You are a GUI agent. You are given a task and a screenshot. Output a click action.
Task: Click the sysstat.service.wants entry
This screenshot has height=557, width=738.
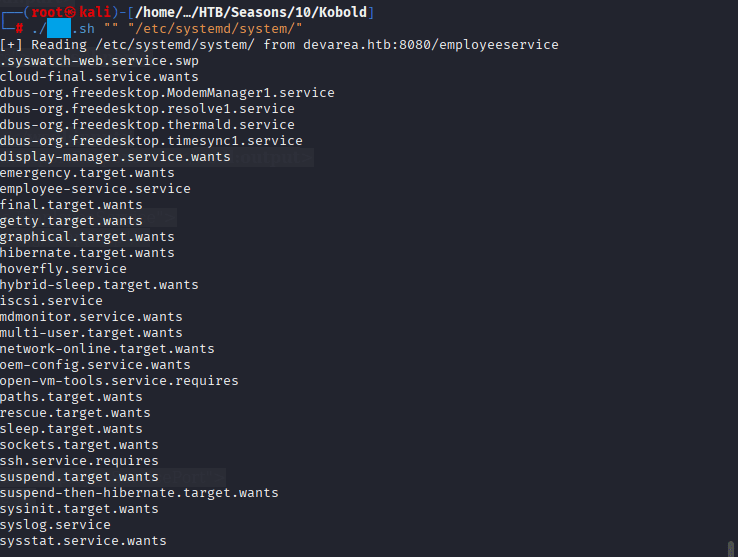click(x=83, y=540)
